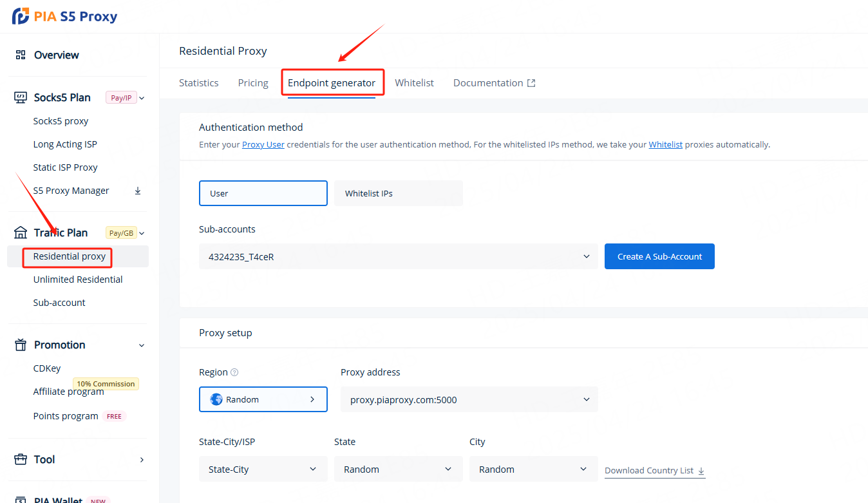Viewport: 868px width, 503px height.
Task: Select the User authentication method
Action: point(263,193)
